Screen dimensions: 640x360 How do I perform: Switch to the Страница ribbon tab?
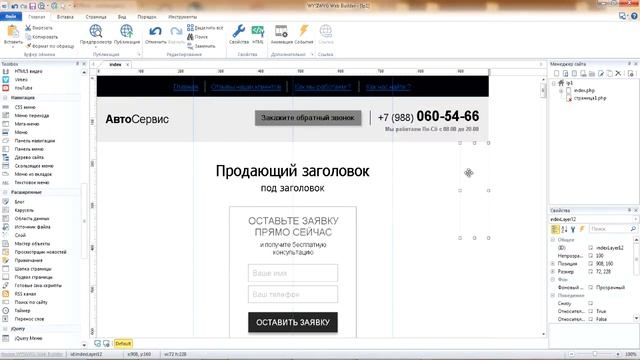click(96, 17)
